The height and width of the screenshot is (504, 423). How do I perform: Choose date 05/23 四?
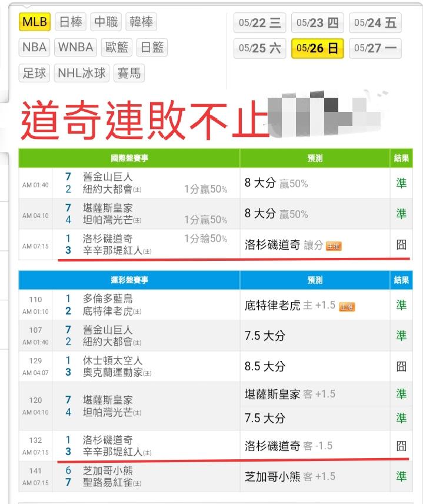pos(318,23)
